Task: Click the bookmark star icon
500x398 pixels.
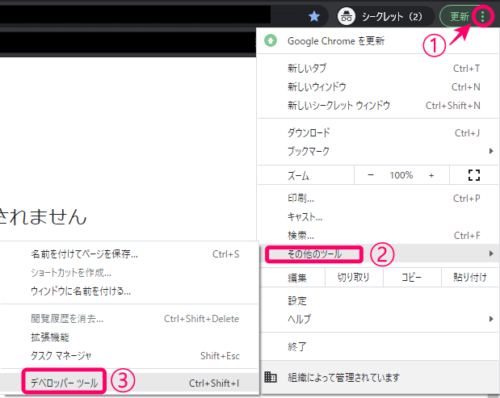Action: (314, 16)
